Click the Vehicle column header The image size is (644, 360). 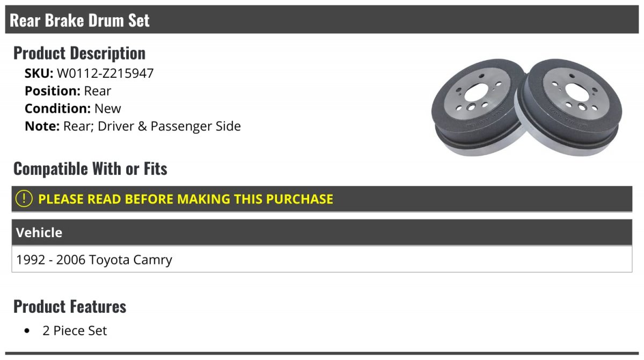point(322,232)
